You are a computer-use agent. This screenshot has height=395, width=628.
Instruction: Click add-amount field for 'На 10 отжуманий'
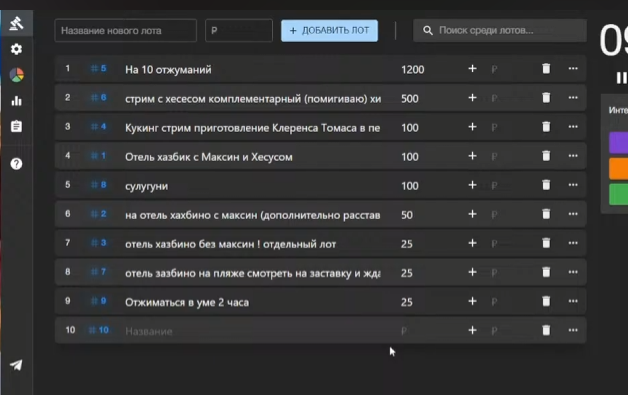[511, 69]
